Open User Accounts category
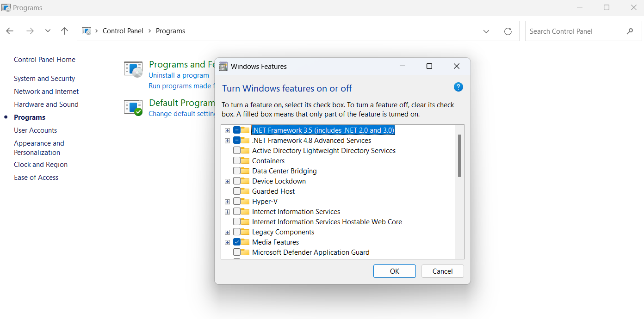 pyautogui.click(x=36, y=130)
